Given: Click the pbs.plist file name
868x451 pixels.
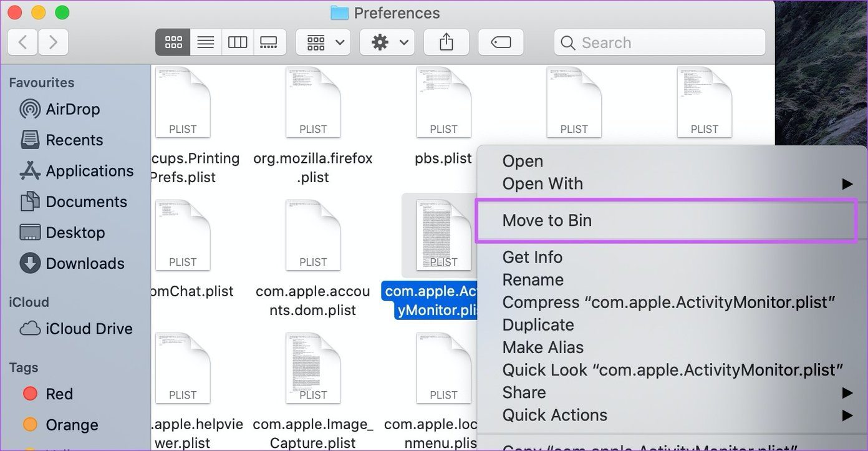Looking at the screenshot, I should pyautogui.click(x=443, y=158).
